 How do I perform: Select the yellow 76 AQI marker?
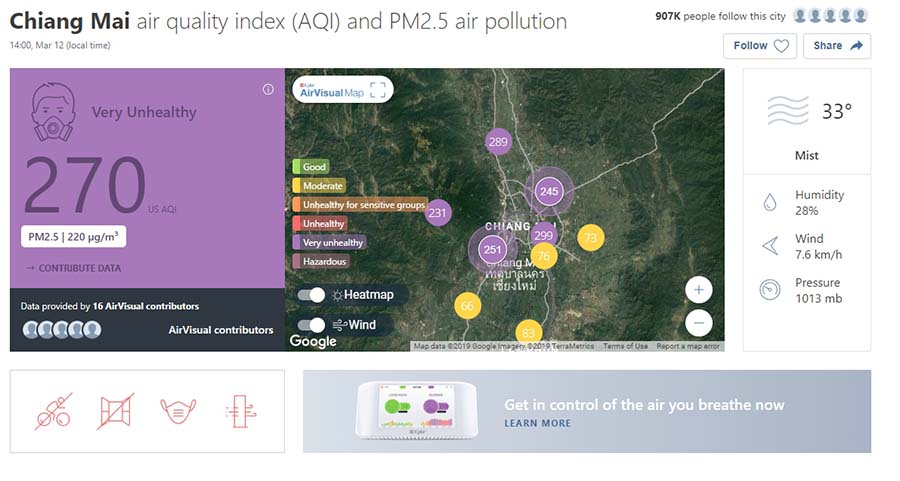[x=544, y=256]
